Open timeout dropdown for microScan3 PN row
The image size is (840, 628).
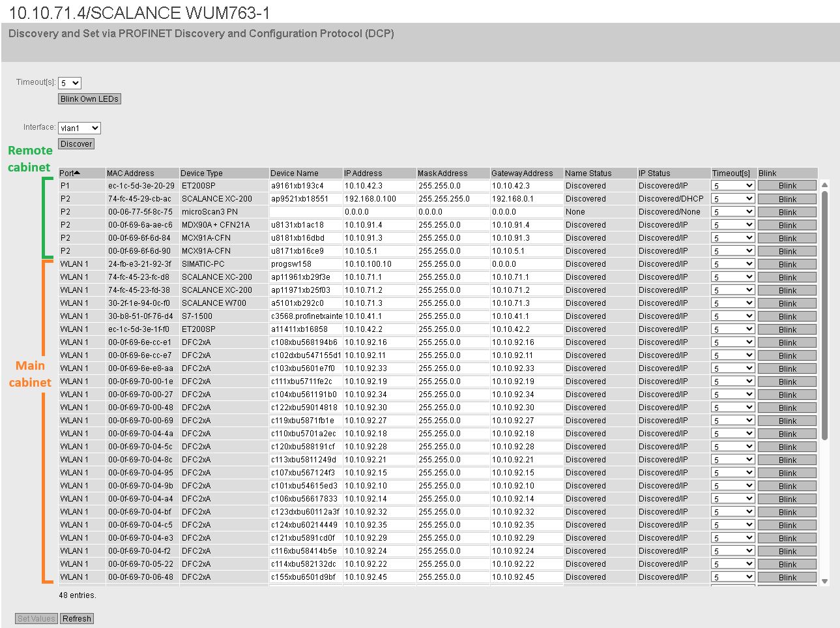[733, 212]
